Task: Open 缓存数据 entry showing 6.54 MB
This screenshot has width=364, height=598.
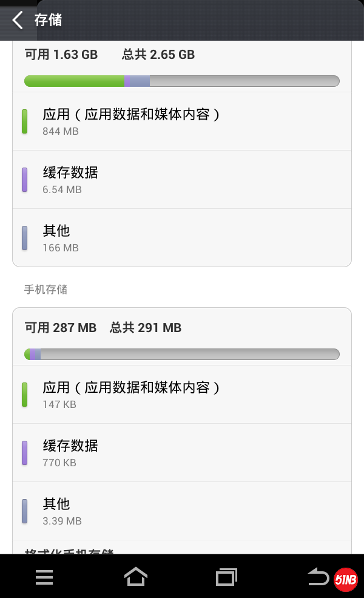Action: [x=182, y=180]
